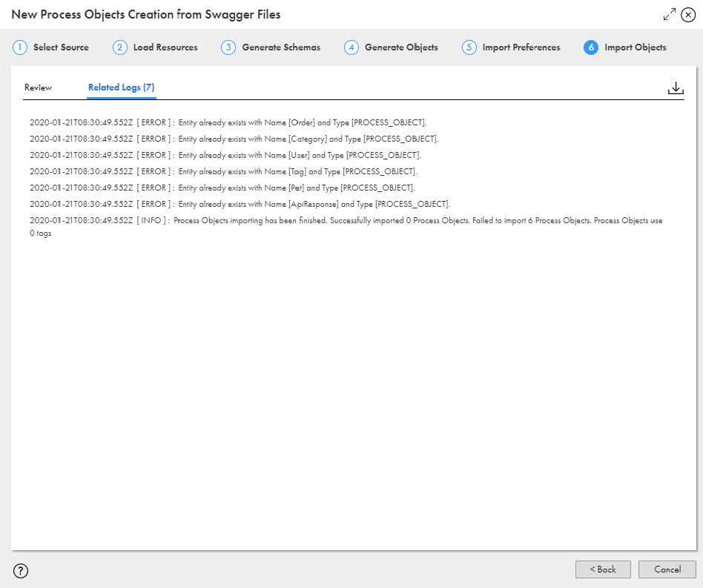Download the related logs
This screenshot has width=703, height=588.
[x=676, y=87]
